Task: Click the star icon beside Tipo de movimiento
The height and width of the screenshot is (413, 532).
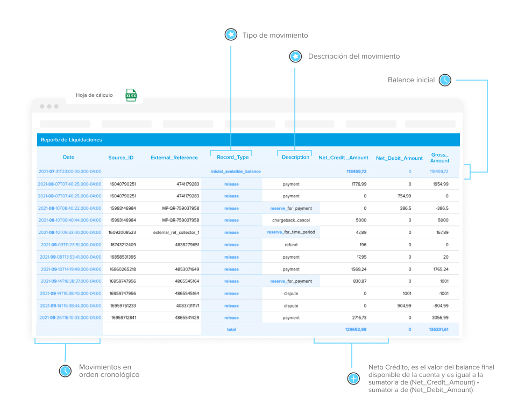Action: [x=231, y=34]
